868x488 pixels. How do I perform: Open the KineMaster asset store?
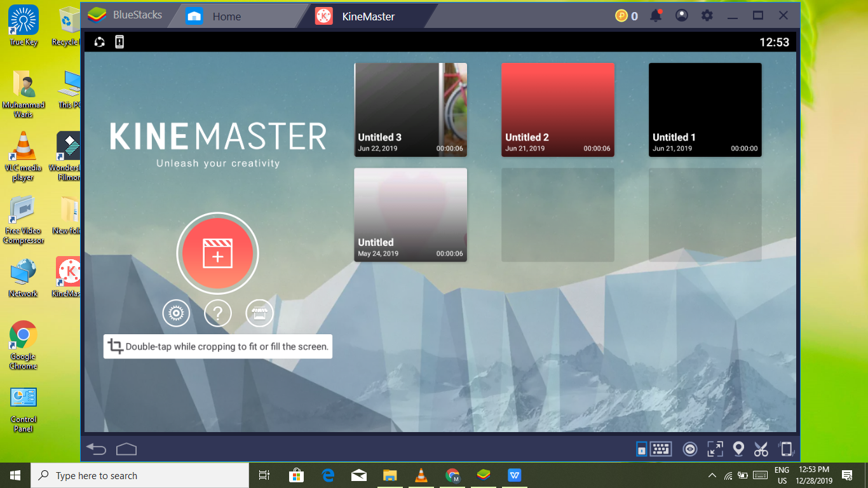[x=259, y=313]
